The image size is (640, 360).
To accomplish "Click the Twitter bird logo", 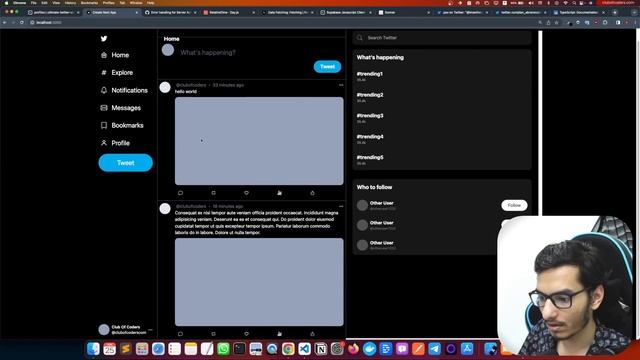I will [104, 38].
